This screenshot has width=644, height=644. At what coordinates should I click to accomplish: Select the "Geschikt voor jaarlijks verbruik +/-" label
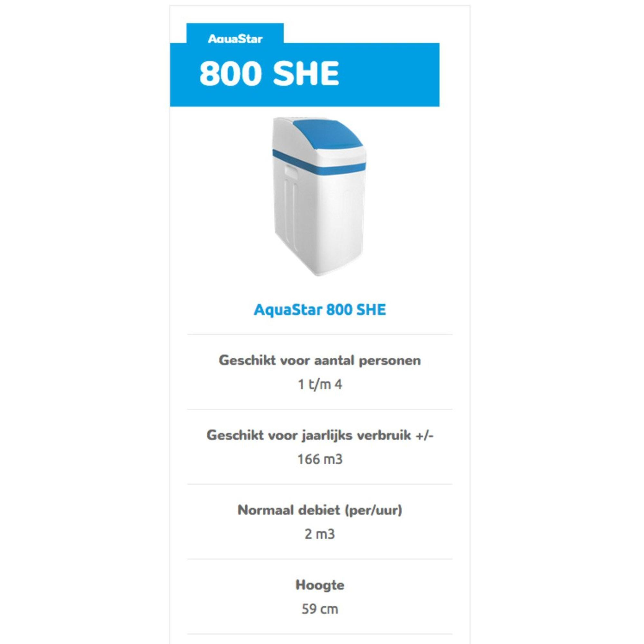(x=320, y=435)
